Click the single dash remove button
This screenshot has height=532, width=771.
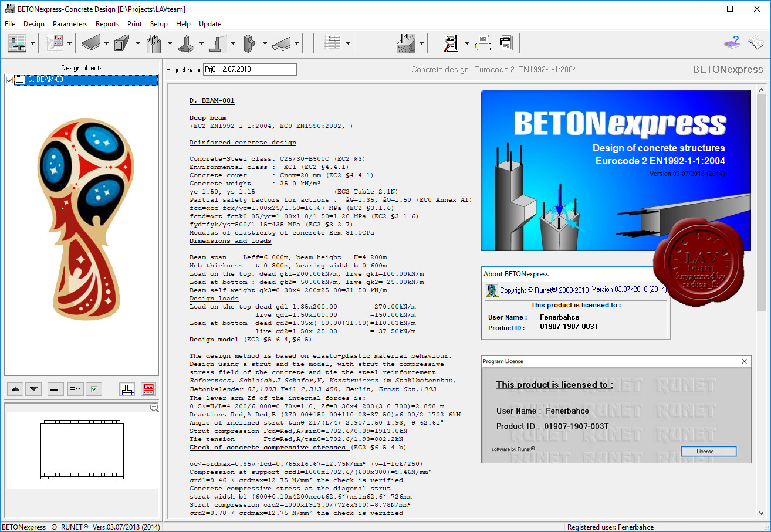click(x=56, y=389)
